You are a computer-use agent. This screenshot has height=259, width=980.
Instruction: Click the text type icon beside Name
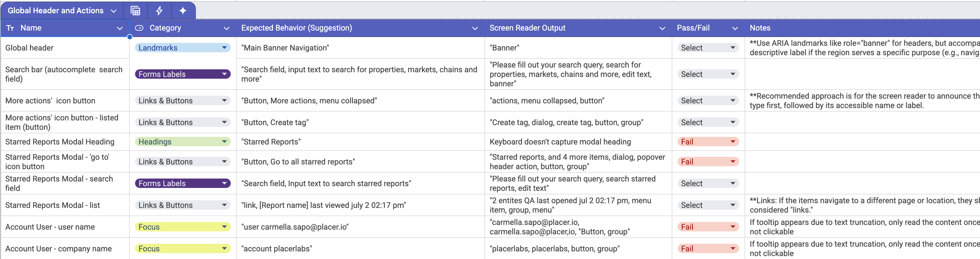click(10, 28)
